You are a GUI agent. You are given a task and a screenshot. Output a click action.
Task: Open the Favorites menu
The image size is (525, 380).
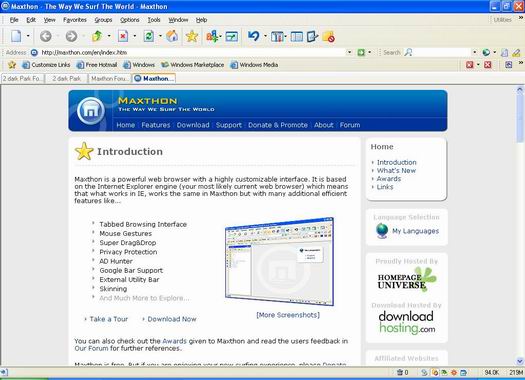(x=75, y=20)
